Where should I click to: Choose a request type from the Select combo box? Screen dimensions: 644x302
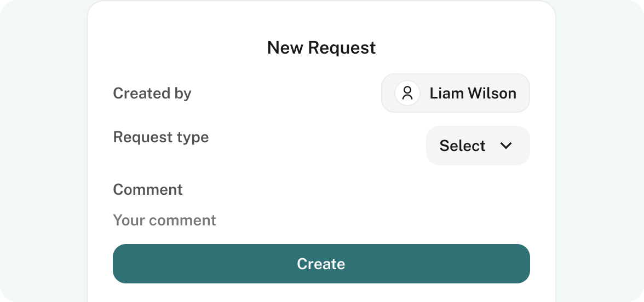coord(478,146)
